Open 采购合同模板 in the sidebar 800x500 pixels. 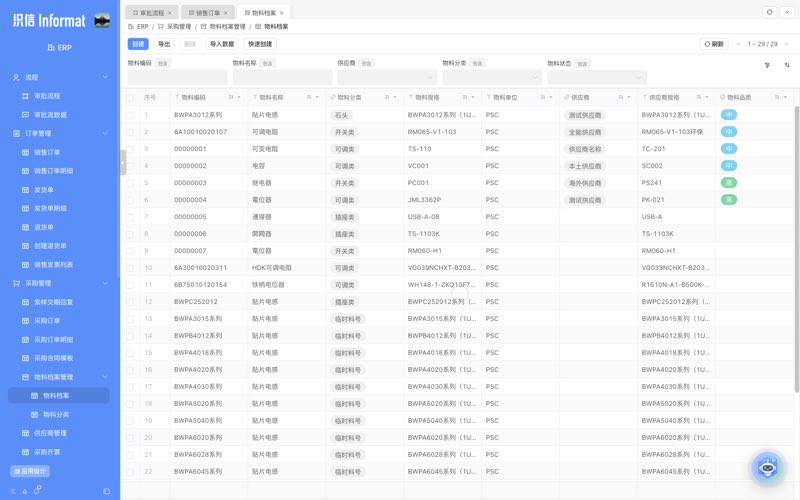[53, 358]
